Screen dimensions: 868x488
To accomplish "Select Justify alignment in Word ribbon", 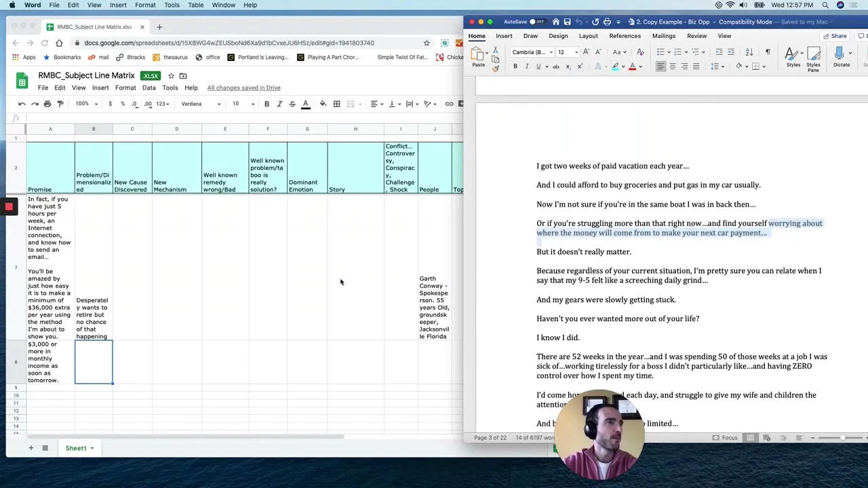I will (696, 66).
